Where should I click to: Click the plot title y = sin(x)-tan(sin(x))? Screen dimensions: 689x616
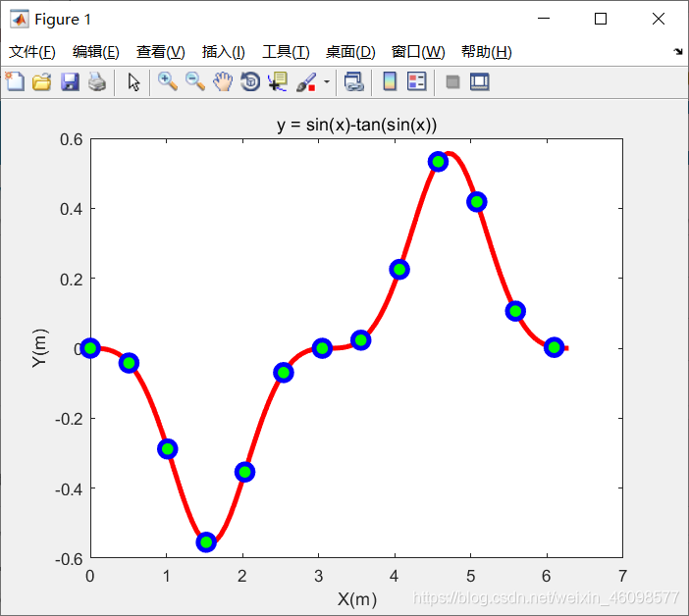(357, 125)
